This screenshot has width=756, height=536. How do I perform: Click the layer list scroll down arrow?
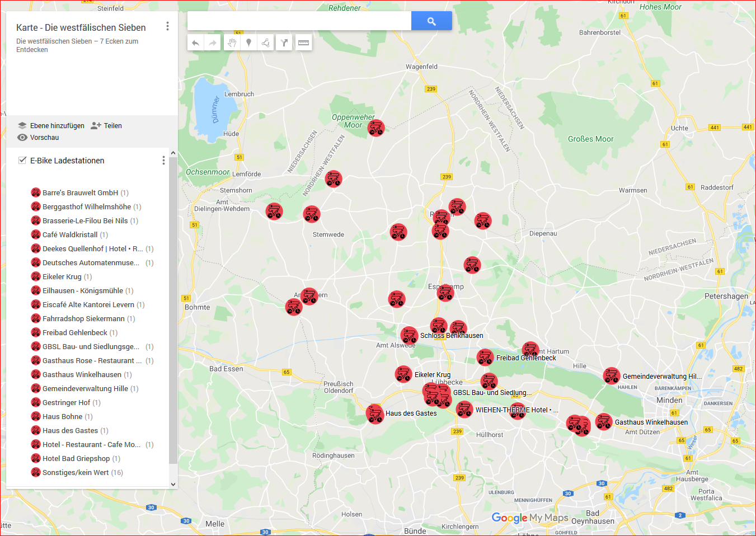pyautogui.click(x=173, y=485)
